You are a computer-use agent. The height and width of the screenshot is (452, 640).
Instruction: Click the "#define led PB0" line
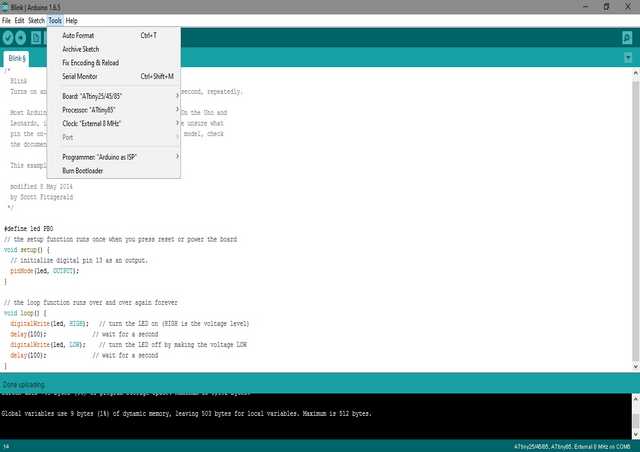coord(29,229)
